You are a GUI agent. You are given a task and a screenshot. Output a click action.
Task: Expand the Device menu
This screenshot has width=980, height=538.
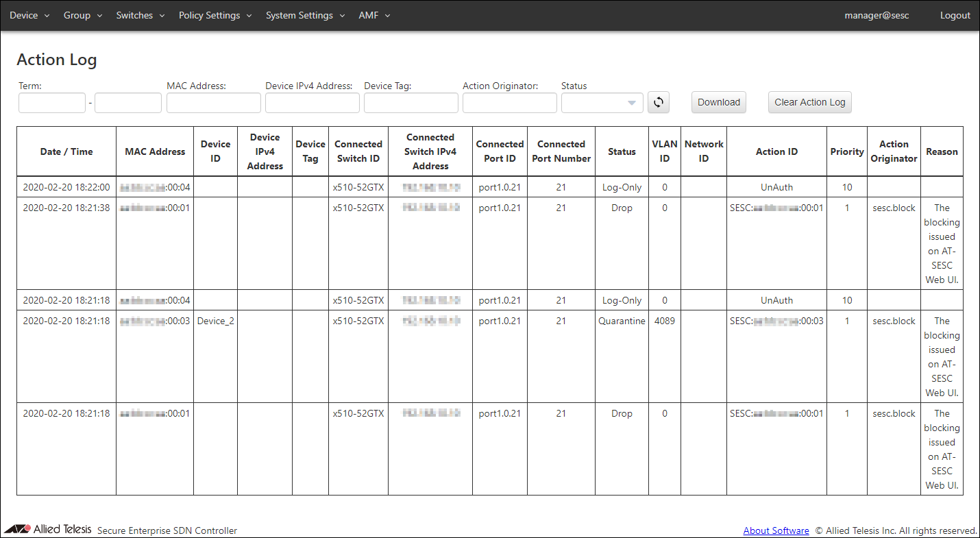pos(29,15)
